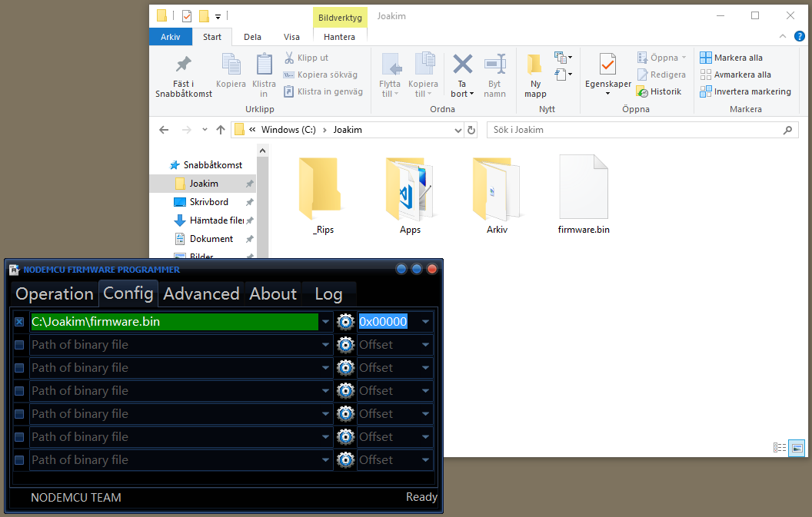Image resolution: width=812 pixels, height=517 pixels.
Task: Expand the address bar history dropdown
Action: 458,130
